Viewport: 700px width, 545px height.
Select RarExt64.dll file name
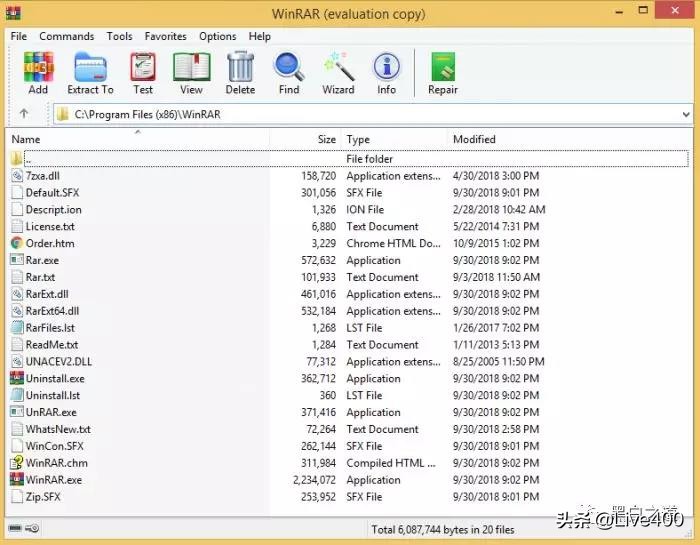tap(52, 311)
